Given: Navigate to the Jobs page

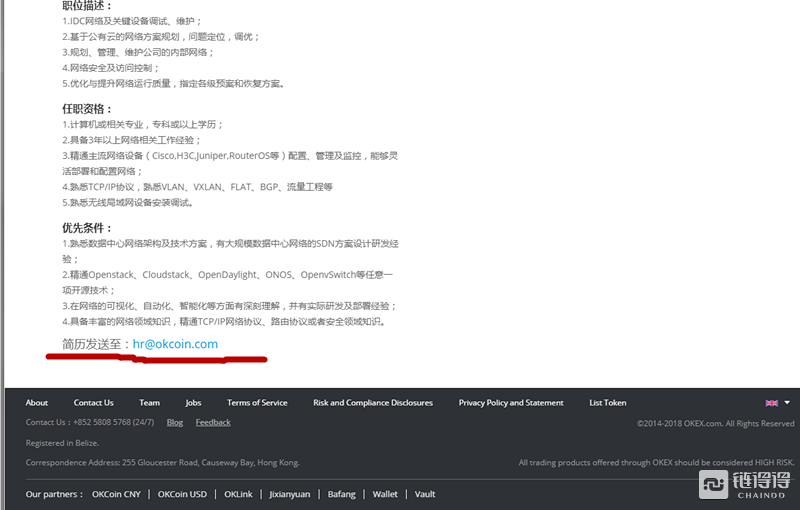Looking at the screenshot, I should click(x=193, y=403).
